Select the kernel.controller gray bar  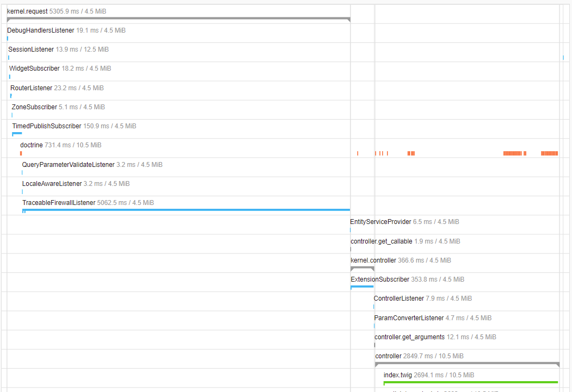362,269
